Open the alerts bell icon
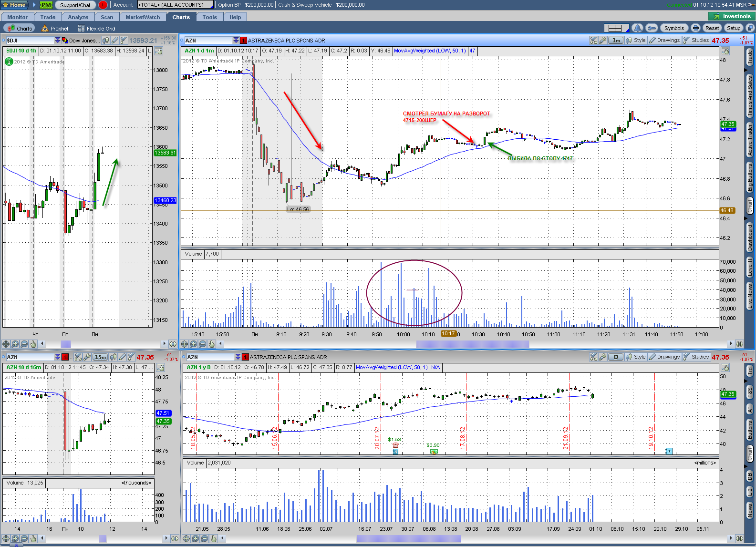The width and height of the screenshot is (756, 547). click(x=638, y=28)
